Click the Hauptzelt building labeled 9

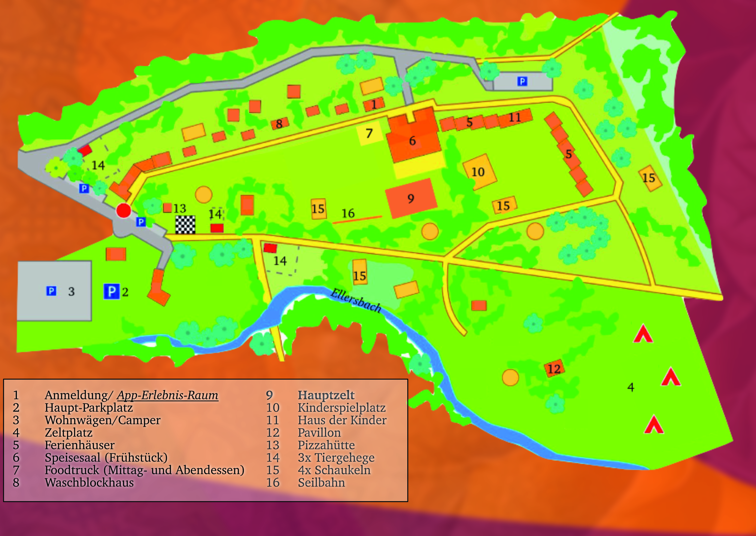point(411,198)
